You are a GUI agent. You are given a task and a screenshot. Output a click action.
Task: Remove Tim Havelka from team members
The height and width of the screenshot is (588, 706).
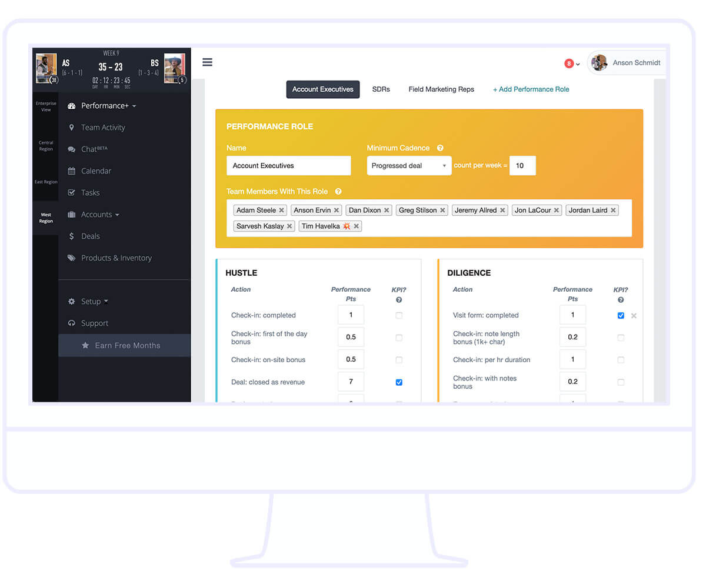coord(357,226)
